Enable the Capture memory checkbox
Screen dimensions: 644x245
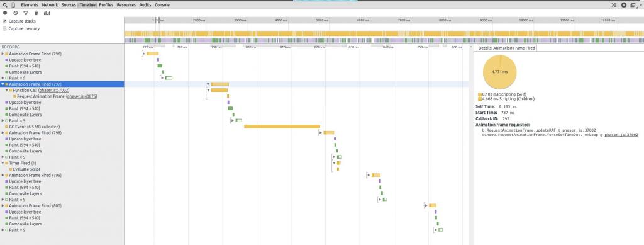(x=4, y=29)
